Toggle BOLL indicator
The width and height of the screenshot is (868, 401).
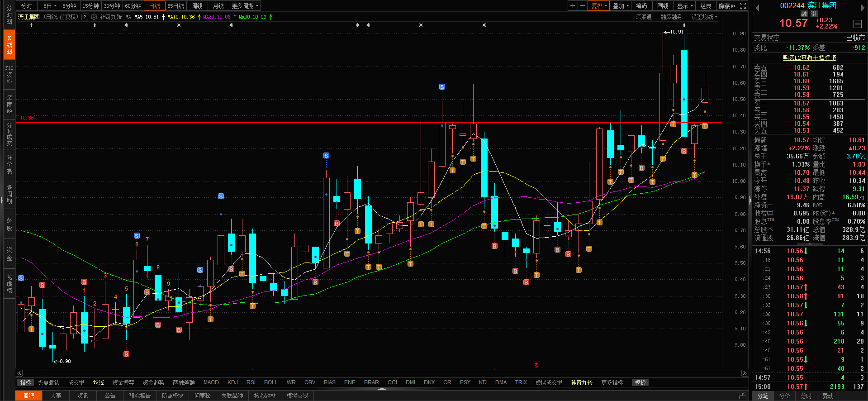point(271,382)
